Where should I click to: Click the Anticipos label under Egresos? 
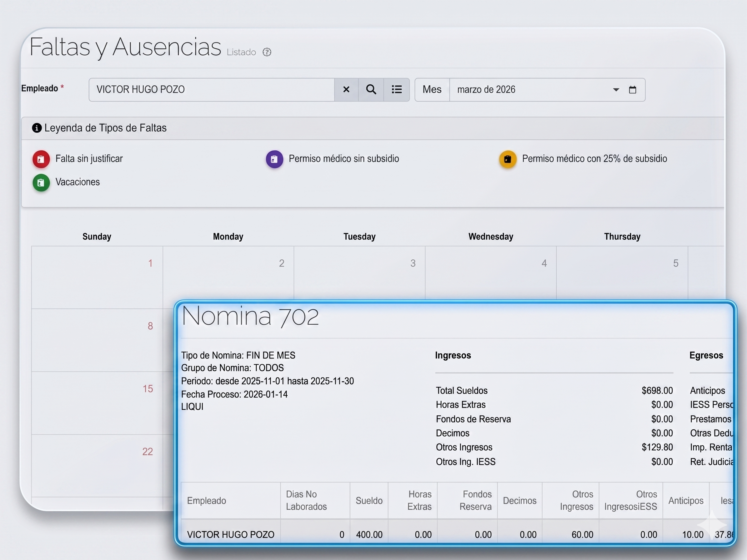tap(708, 391)
